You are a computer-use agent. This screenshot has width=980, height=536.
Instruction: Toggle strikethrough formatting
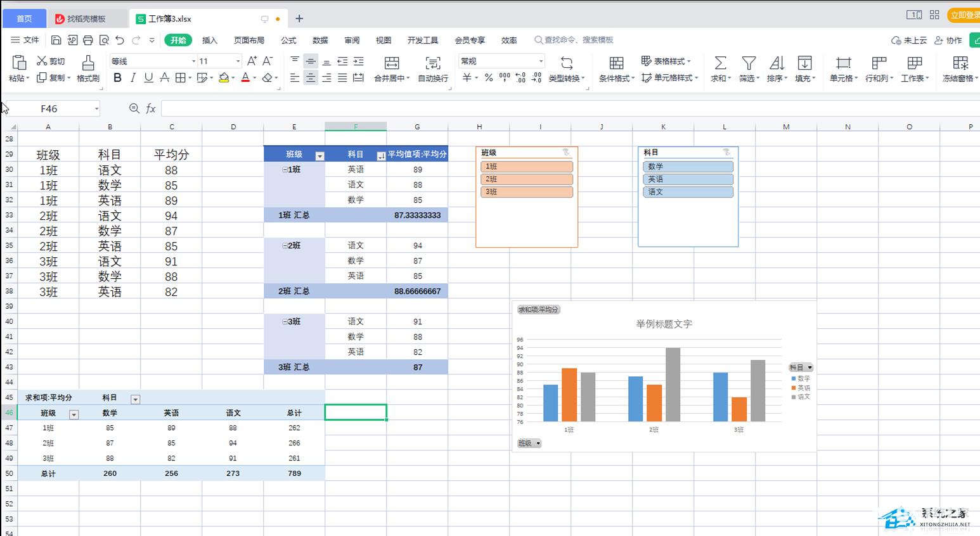click(x=164, y=78)
